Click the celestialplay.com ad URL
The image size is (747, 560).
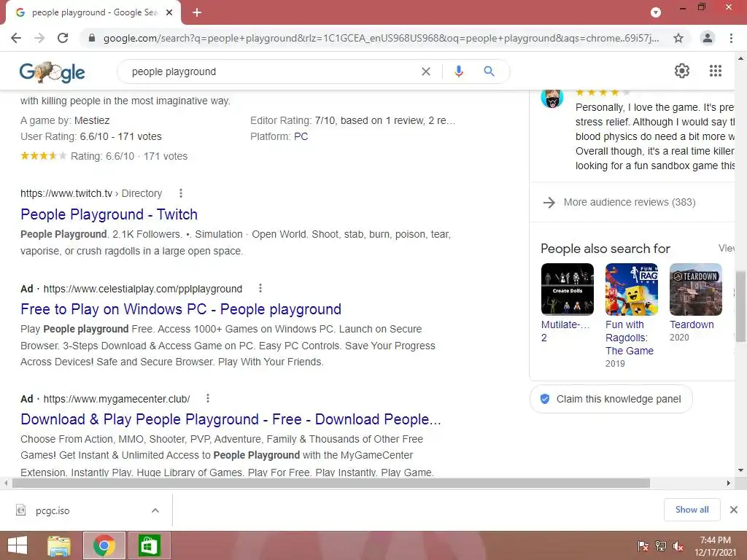pos(143,289)
